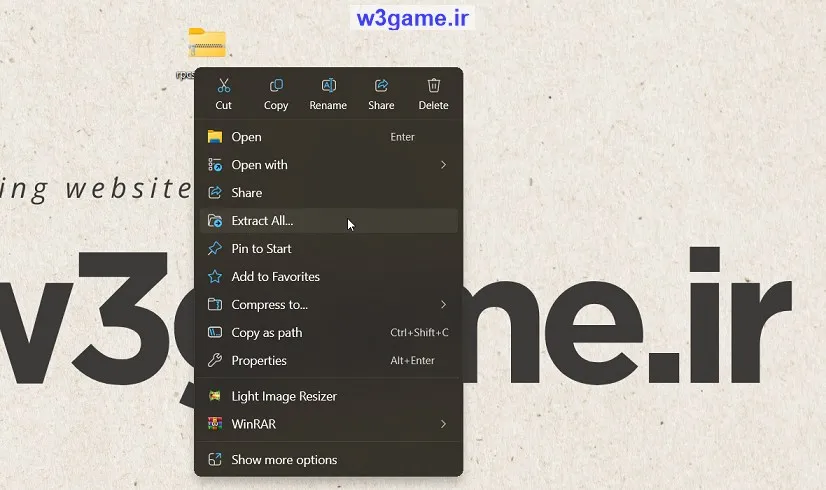Click the Cut text label
Image resolution: width=826 pixels, height=490 pixels.
[x=223, y=105]
